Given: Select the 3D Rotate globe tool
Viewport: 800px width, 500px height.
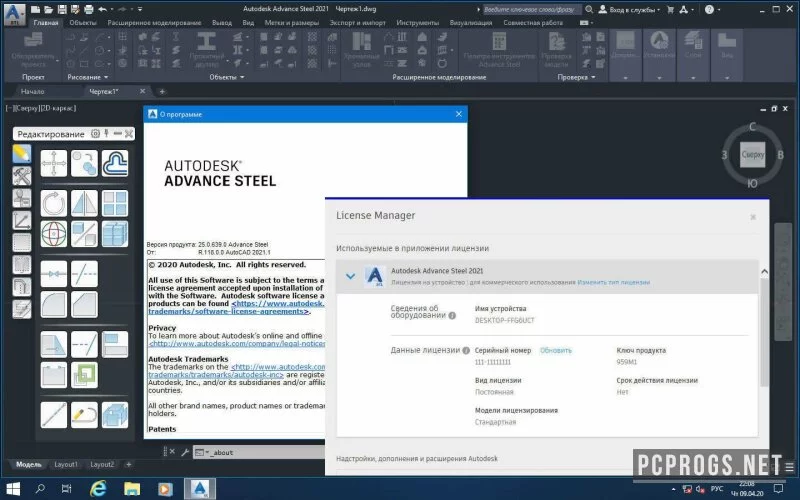Looking at the screenshot, I should click(54, 234).
